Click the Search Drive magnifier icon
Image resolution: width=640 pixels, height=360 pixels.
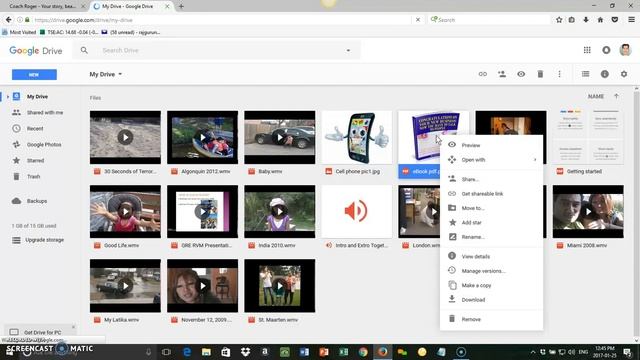84,50
